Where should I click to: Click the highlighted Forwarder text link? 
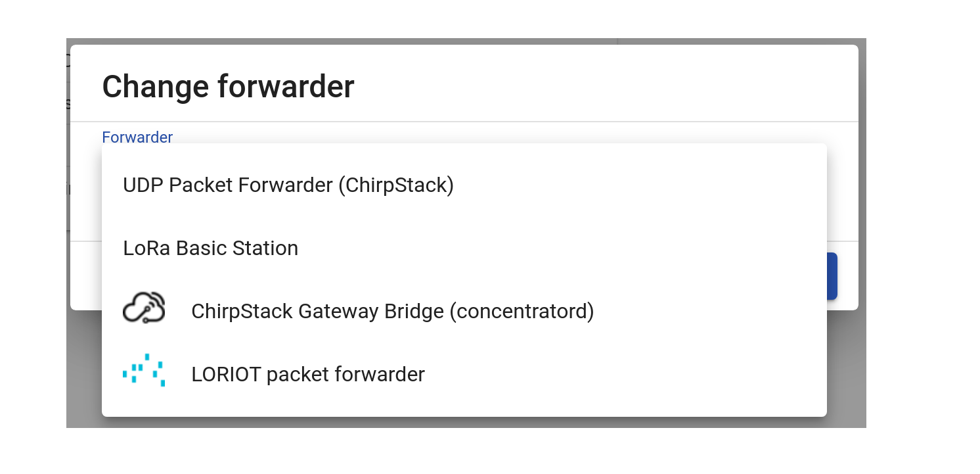coord(137,137)
